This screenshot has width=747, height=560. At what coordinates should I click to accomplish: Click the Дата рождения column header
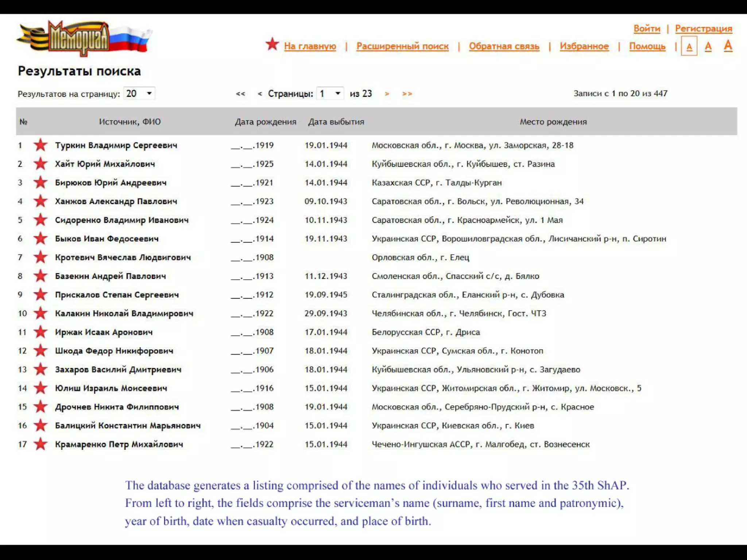(x=265, y=121)
